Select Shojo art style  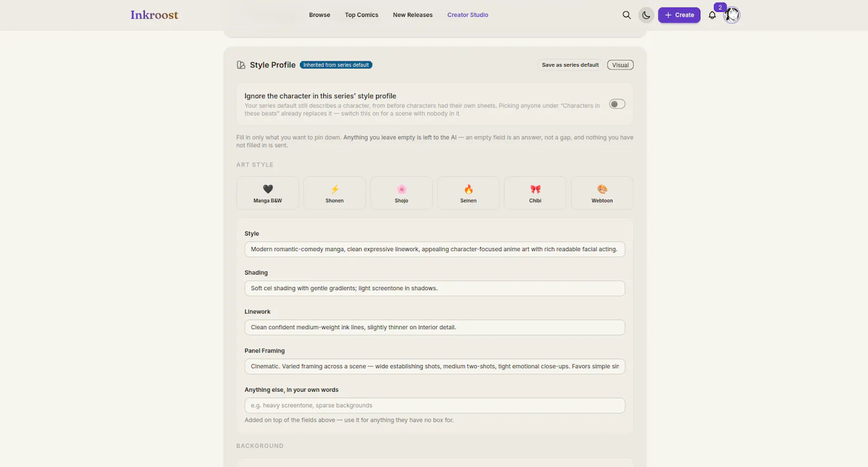[401, 193]
